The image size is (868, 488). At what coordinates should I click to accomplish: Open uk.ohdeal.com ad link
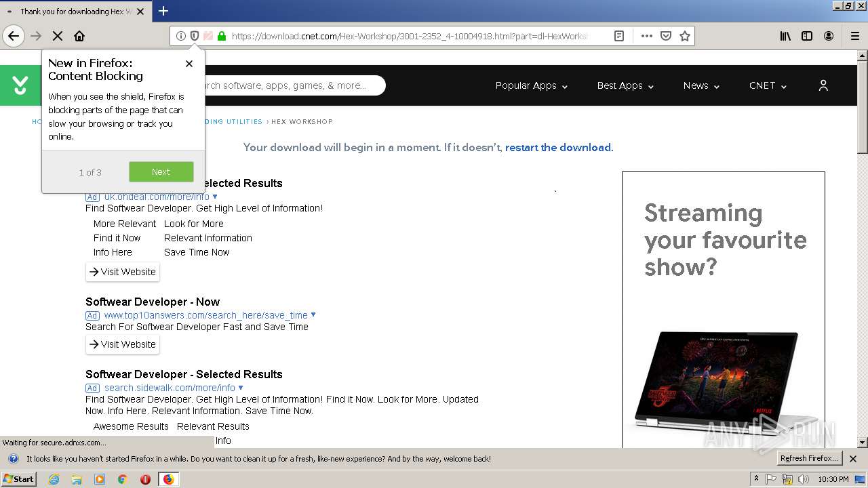[x=157, y=197]
